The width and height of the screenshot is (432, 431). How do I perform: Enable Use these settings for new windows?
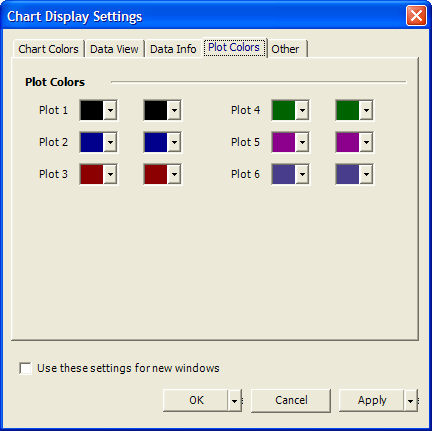(26, 368)
